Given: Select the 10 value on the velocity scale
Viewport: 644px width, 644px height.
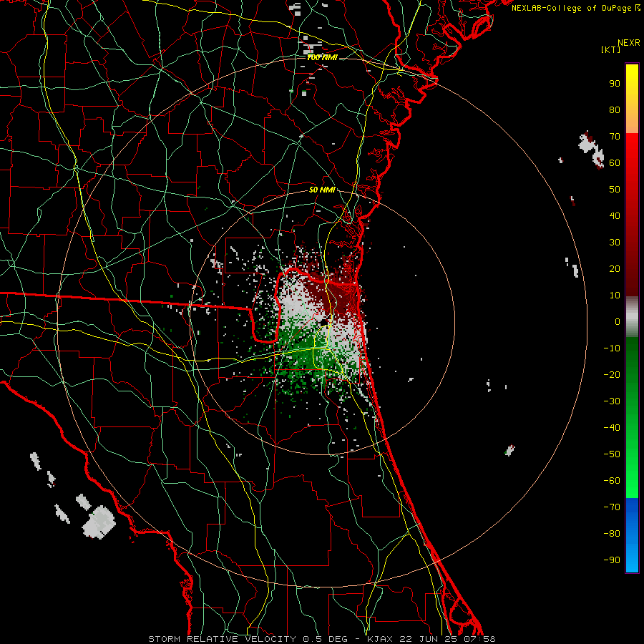Looking at the screenshot, I should click(x=615, y=296).
